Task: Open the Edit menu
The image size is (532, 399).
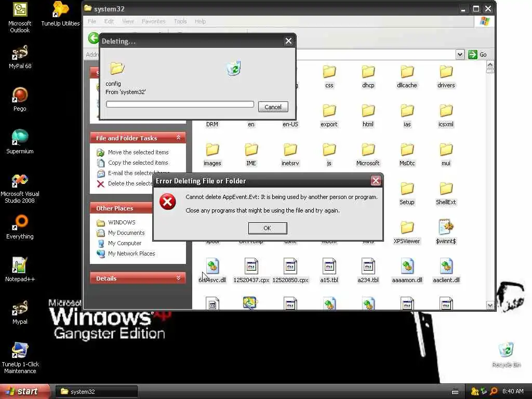Action: tap(109, 21)
